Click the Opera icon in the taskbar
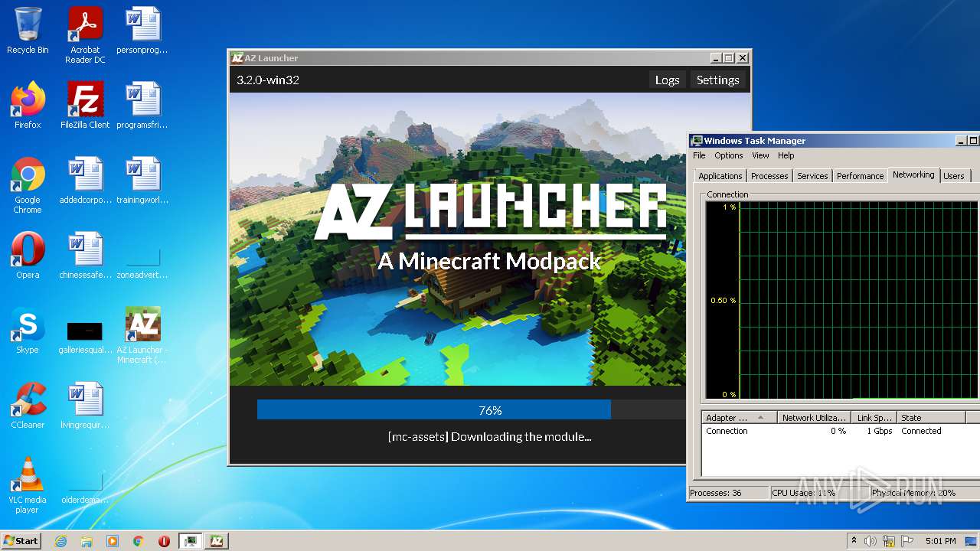The width and height of the screenshot is (980, 551). (x=164, y=541)
